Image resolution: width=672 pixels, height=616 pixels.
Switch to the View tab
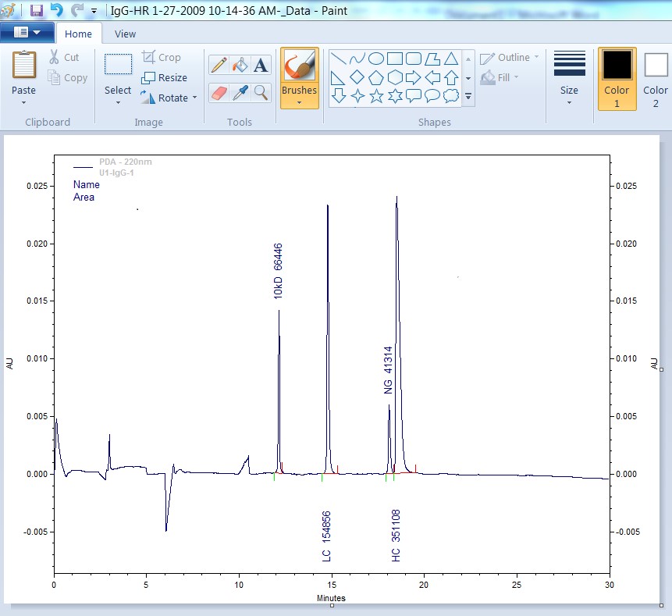pyautogui.click(x=125, y=34)
